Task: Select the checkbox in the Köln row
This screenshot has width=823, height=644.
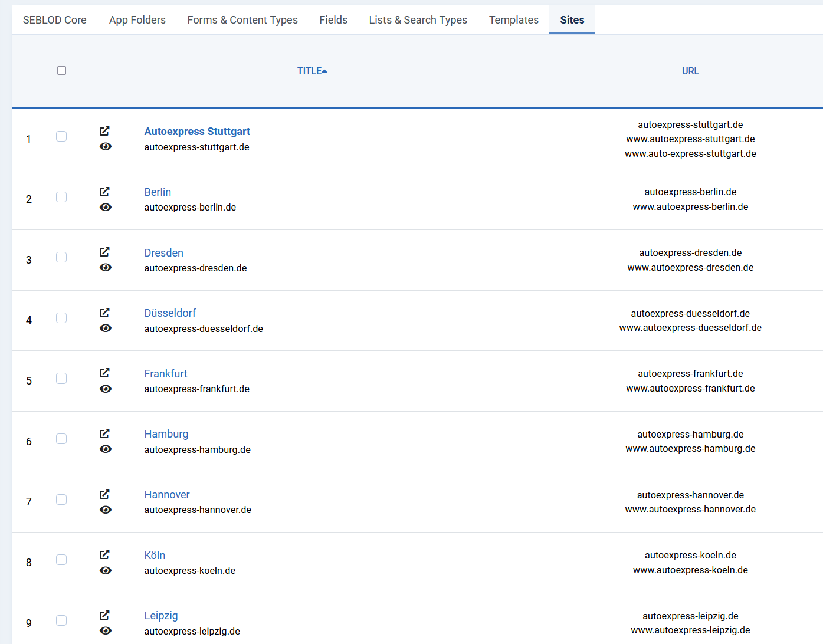Action: click(x=61, y=560)
